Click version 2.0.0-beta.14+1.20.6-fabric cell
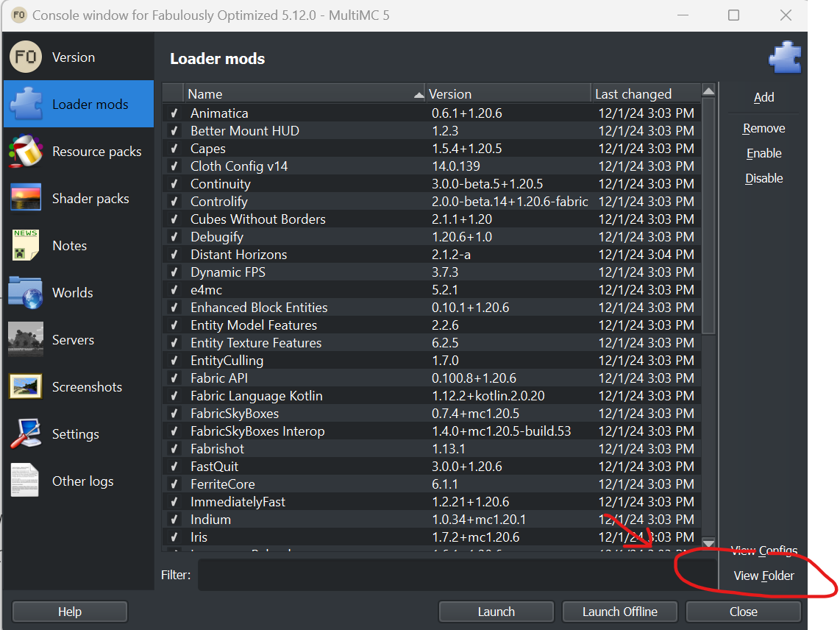840x630 pixels. point(510,202)
